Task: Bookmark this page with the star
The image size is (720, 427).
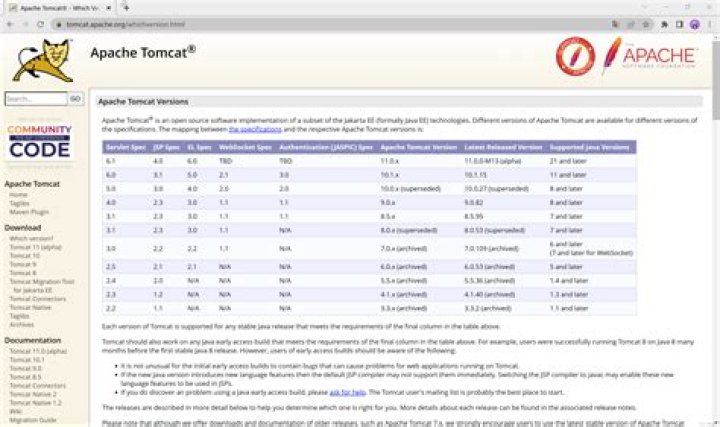Action: [x=646, y=24]
